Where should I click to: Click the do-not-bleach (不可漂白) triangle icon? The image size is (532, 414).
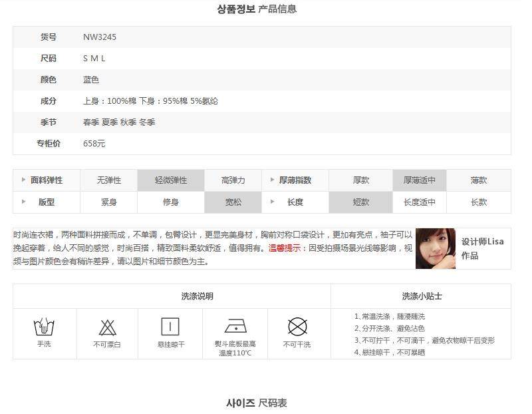pyautogui.click(x=108, y=327)
